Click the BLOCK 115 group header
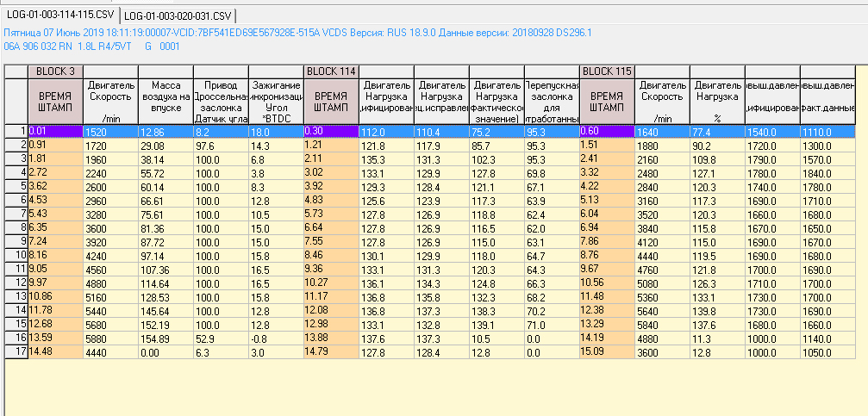 (607, 71)
